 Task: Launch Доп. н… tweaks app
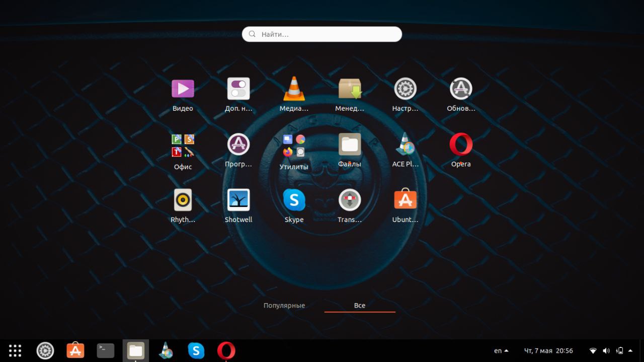coord(238,89)
